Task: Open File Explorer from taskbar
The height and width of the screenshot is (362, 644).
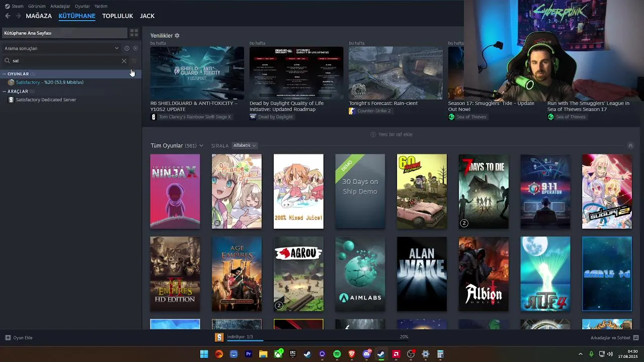Action: pos(263,354)
